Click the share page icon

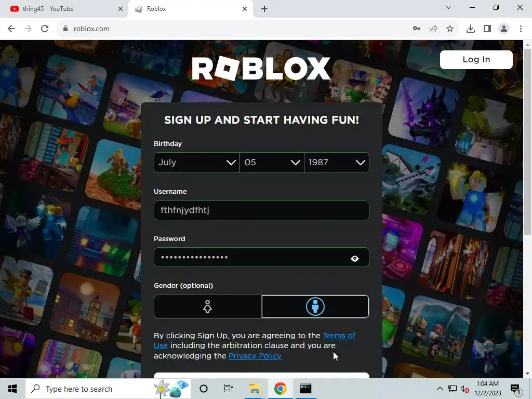coord(433,29)
